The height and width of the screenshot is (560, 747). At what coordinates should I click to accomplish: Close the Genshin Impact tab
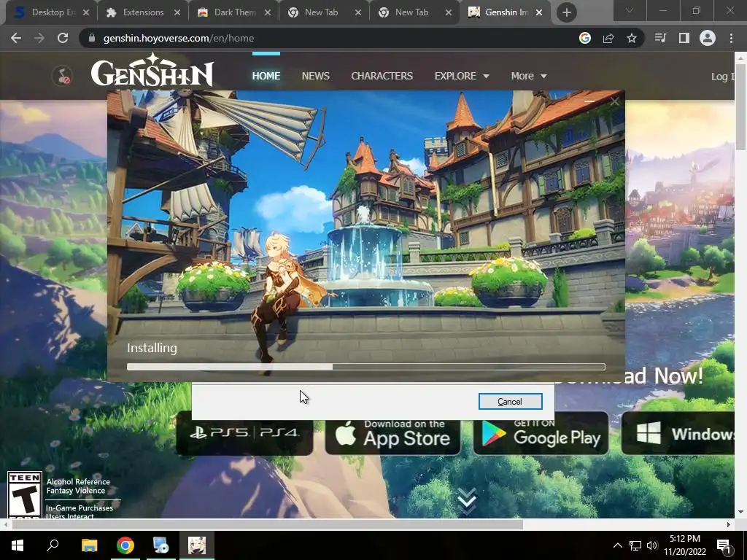click(x=539, y=13)
